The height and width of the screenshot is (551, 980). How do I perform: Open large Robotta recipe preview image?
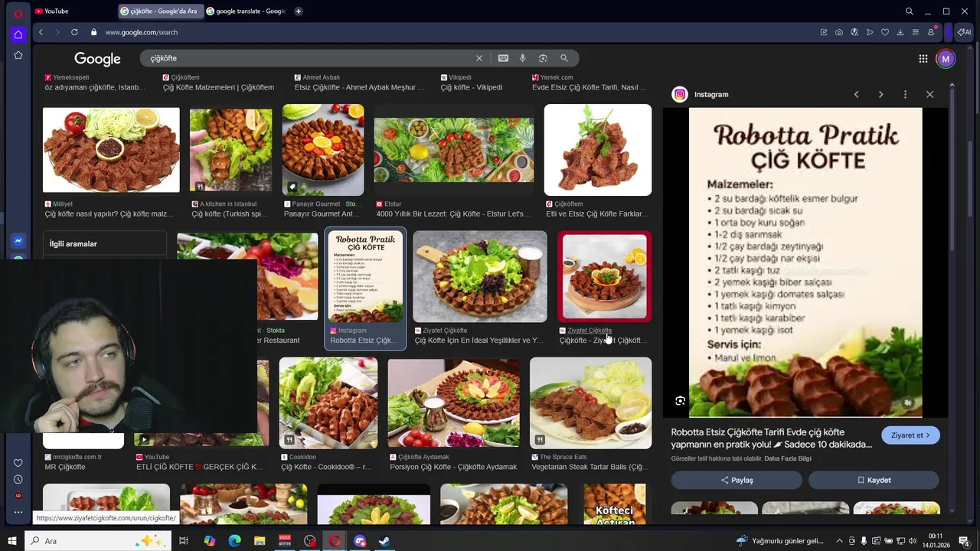click(805, 262)
